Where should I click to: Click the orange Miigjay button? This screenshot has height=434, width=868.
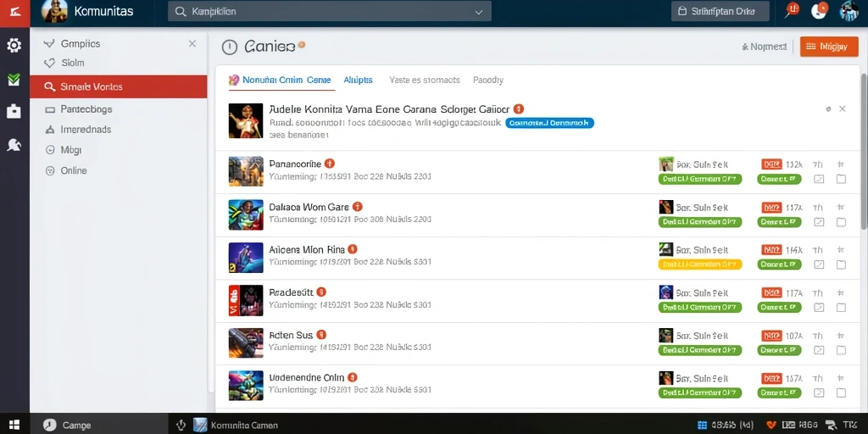pyautogui.click(x=829, y=47)
